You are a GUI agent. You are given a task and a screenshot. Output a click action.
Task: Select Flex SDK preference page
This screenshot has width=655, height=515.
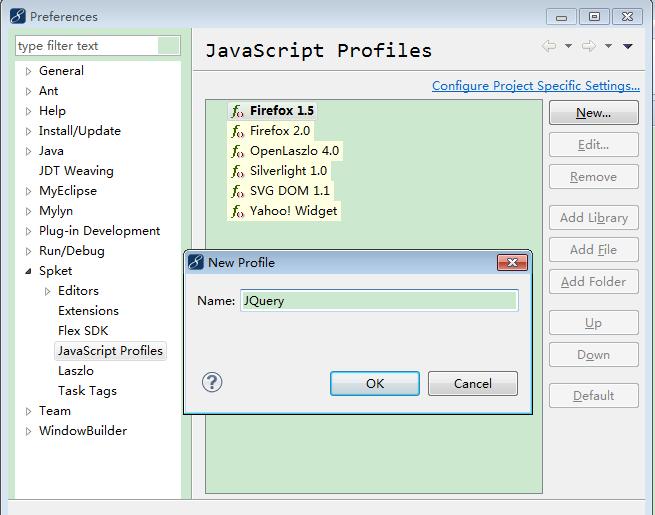[x=83, y=331]
